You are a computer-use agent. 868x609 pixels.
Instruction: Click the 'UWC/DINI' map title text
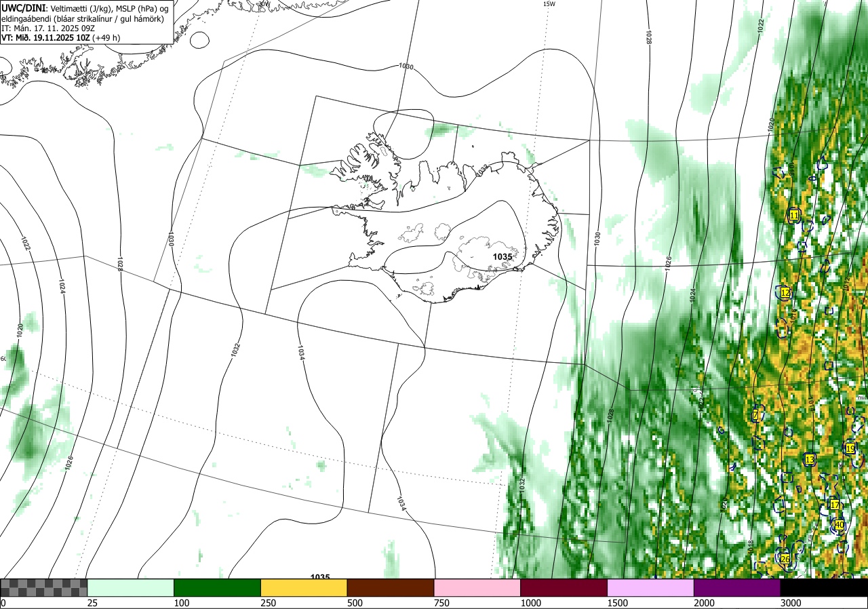[24, 7]
